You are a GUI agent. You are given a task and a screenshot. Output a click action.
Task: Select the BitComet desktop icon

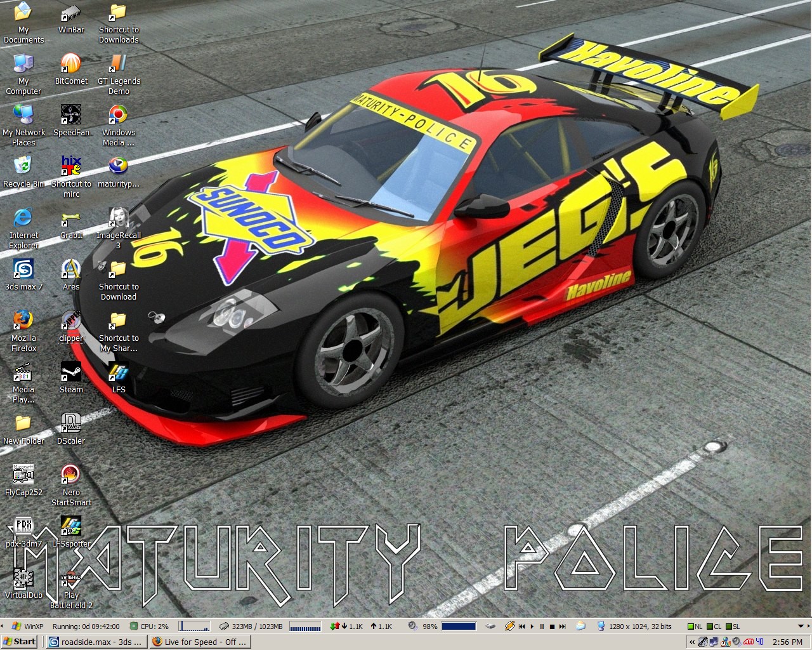coord(71,69)
